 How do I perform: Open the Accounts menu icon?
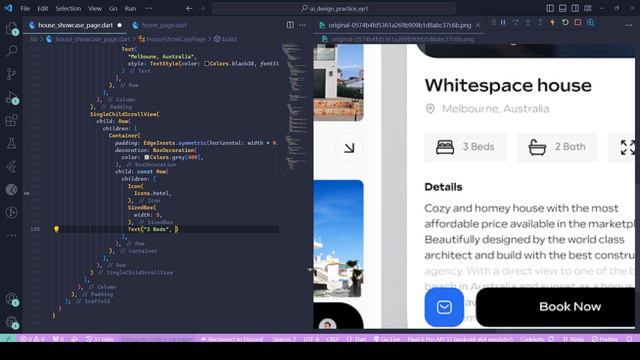click(11, 299)
